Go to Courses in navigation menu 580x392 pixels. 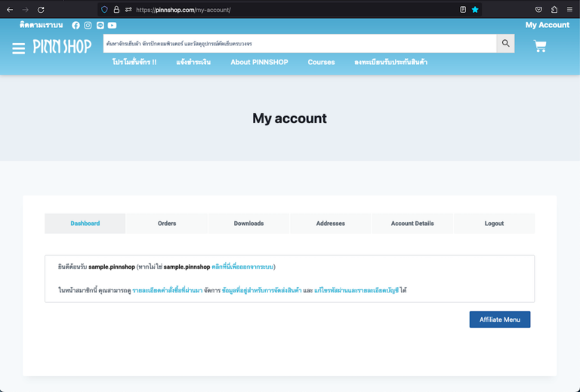click(321, 62)
